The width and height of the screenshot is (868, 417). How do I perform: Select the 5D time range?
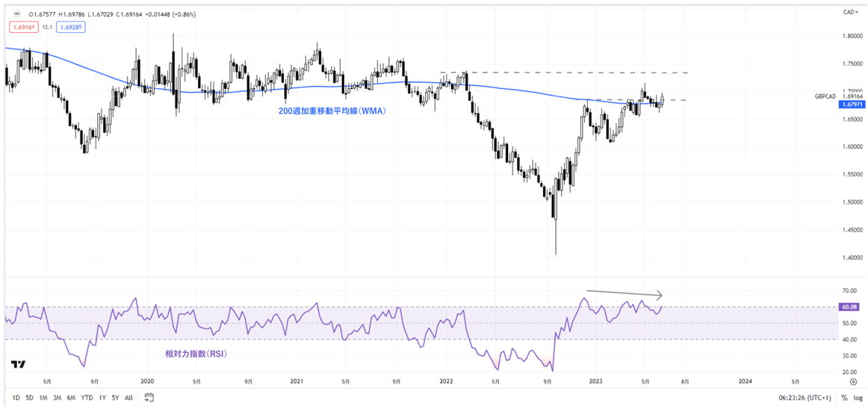(29, 398)
